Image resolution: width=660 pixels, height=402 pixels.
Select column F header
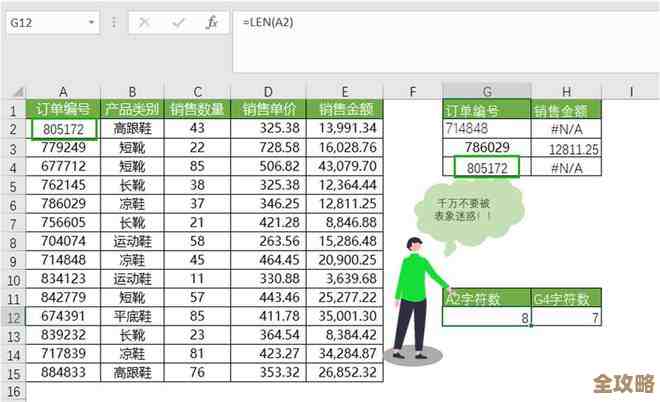click(412, 91)
